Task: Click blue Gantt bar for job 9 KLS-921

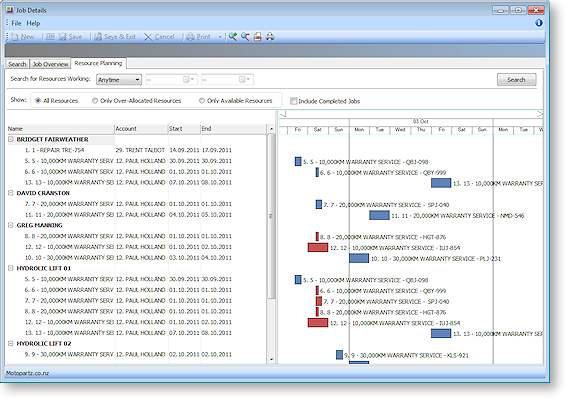Action: (x=339, y=355)
